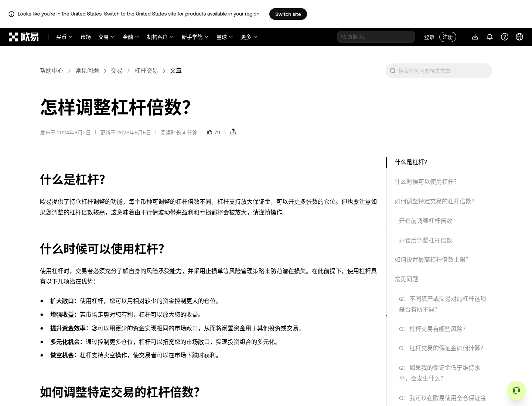The image size is (532, 406).
Task: Focus the 搜索币对 search field
Action: pyautogui.click(x=376, y=37)
